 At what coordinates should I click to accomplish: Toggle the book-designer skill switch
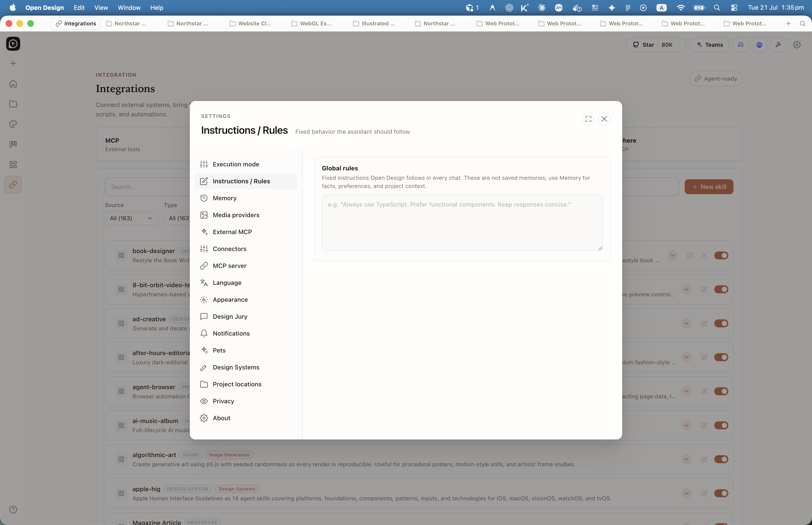pyautogui.click(x=721, y=255)
